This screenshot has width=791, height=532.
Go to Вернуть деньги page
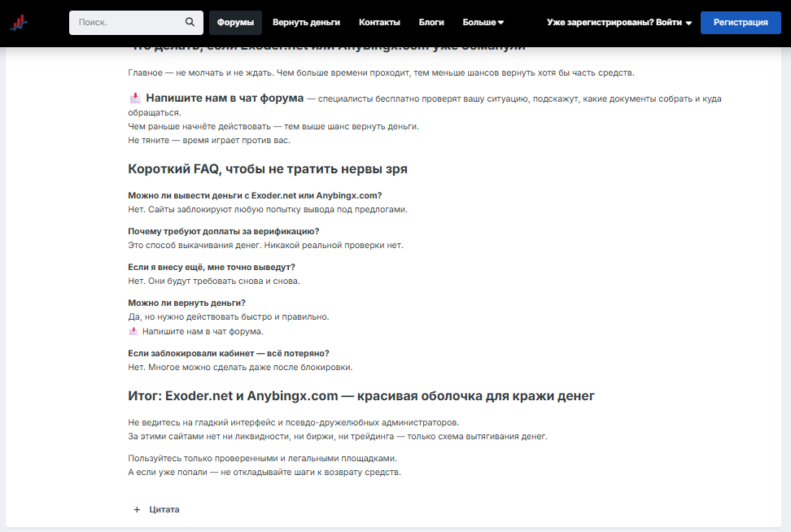[306, 23]
